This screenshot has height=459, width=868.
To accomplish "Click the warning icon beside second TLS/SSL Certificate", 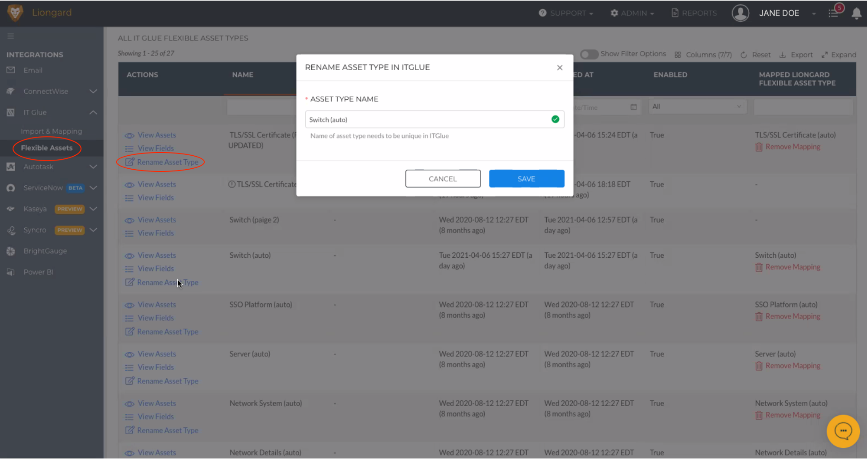I will (x=232, y=184).
